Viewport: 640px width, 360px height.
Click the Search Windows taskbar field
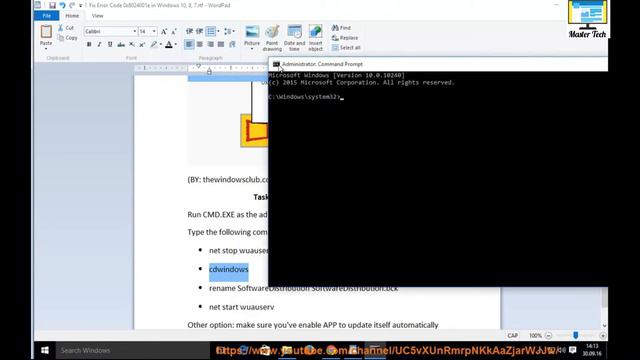(x=132, y=350)
